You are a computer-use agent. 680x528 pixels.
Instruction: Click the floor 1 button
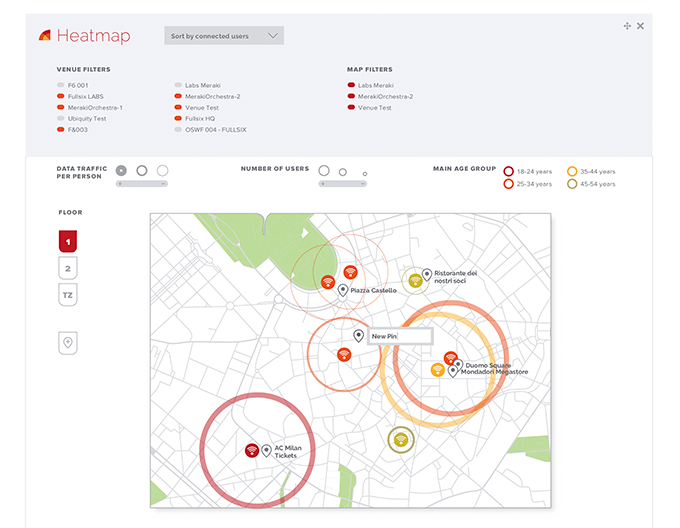[68, 241]
